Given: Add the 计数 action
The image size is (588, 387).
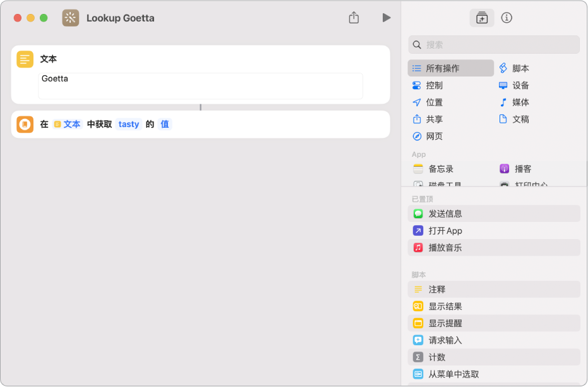Looking at the screenshot, I should pyautogui.click(x=494, y=357).
